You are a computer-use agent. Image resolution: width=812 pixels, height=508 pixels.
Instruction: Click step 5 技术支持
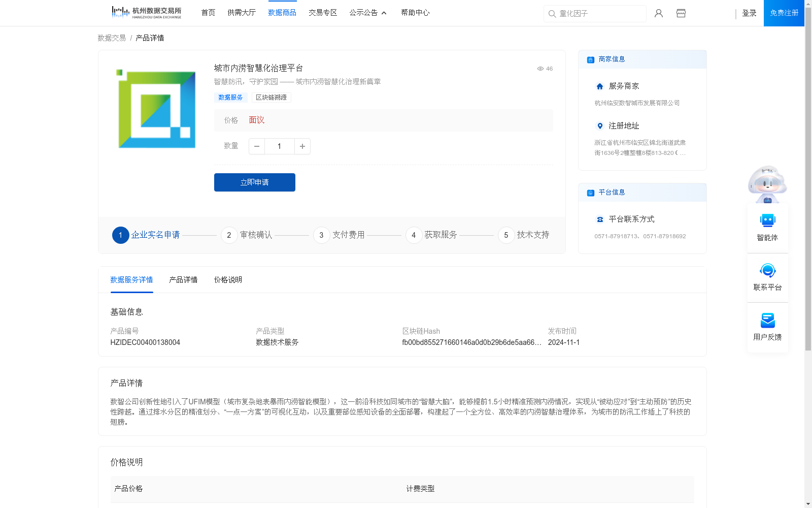pyautogui.click(x=524, y=235)
